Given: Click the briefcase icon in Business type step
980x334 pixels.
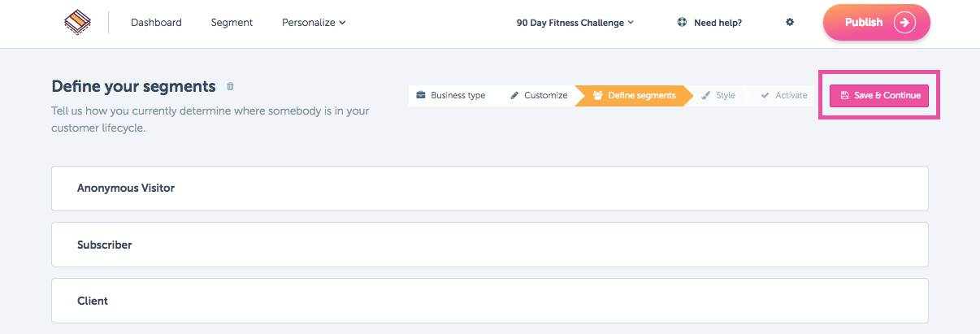Looking at the screenshot, I should (421, 95).
